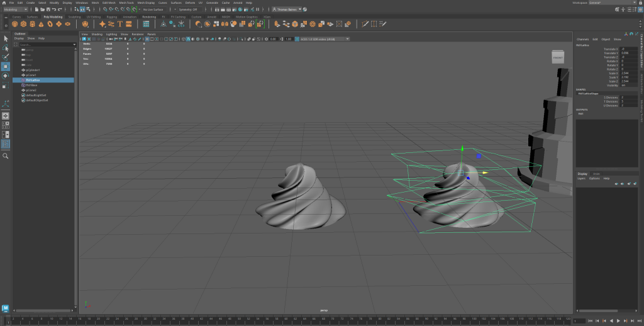Select the polygon sphere shelf icon
Screen dimensions: 644x326
pos(16,24)
